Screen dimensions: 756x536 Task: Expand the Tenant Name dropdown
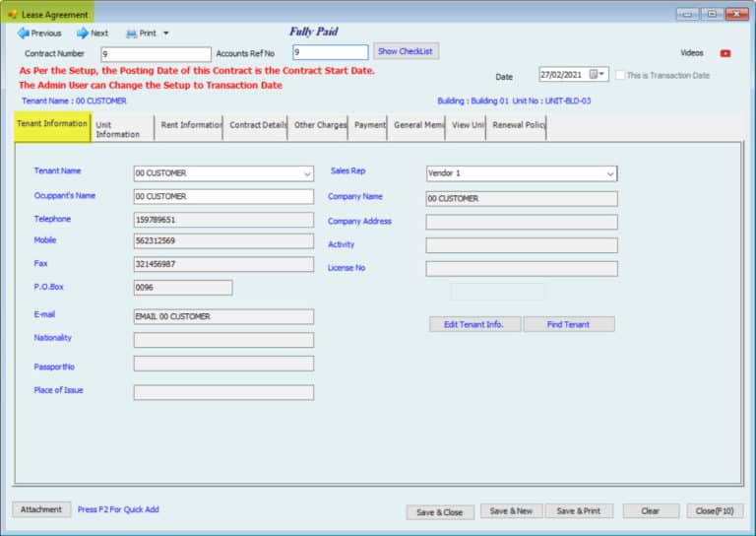[307, 173]
